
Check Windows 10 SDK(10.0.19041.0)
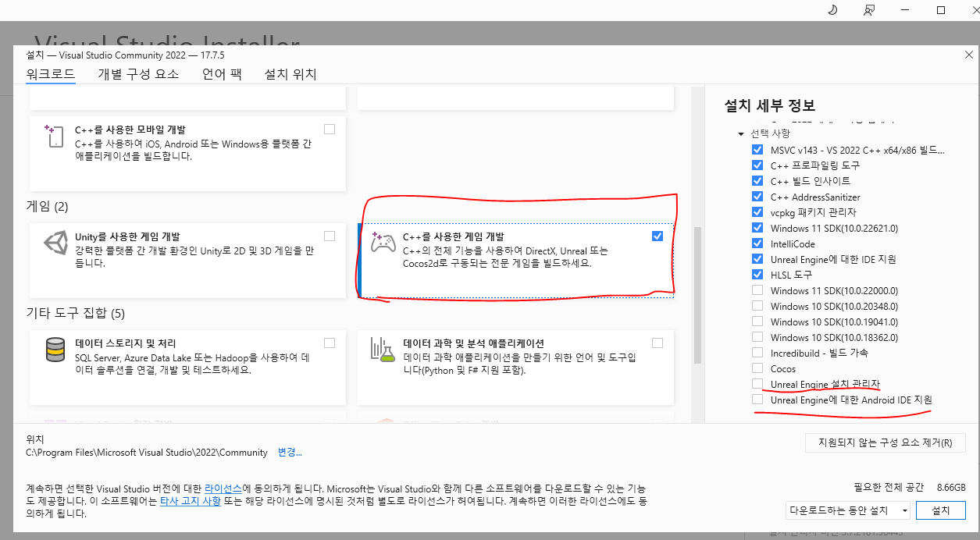click(x=757, y=321)
